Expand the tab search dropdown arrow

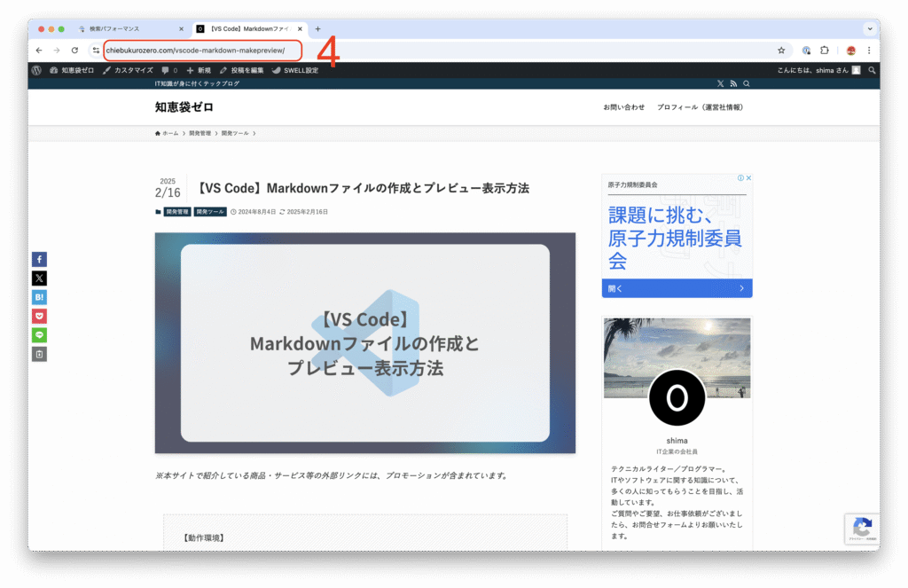(x=870, y=28)
